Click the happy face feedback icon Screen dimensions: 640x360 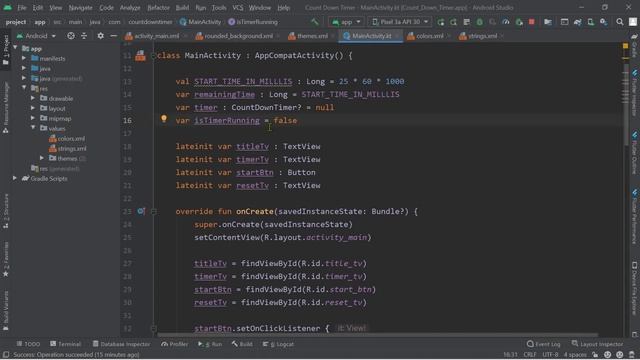(x=608, y=355)
